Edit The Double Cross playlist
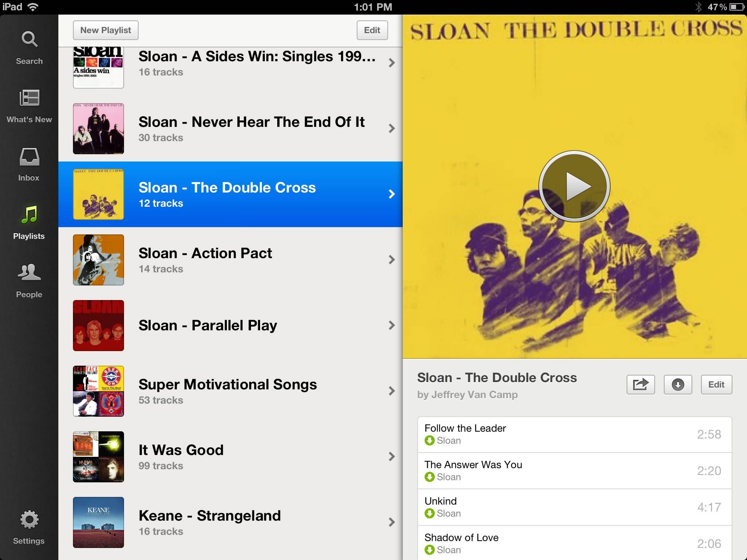 (716, 384)
